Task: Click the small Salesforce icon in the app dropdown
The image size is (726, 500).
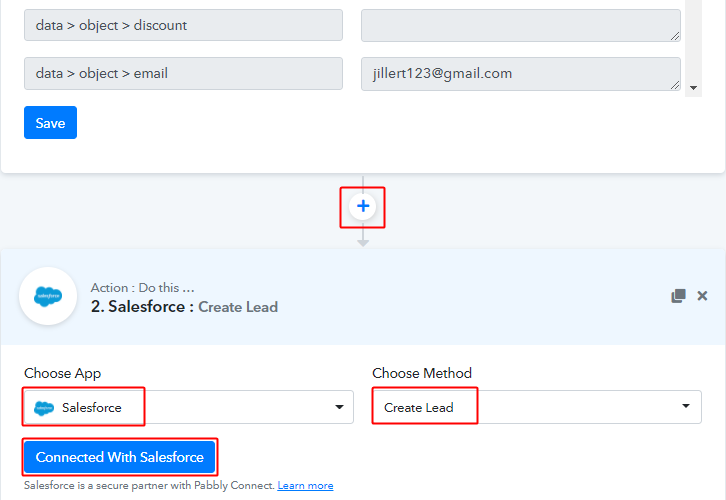Action: [44, 408]
